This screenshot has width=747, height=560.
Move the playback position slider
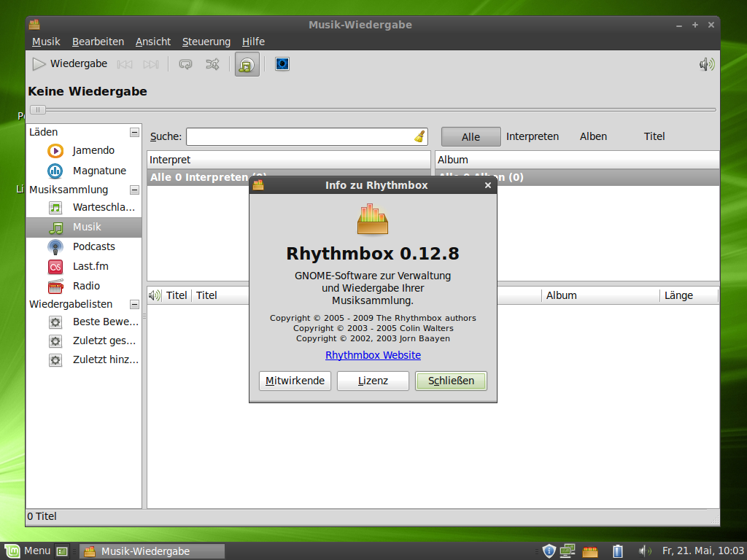[x=37, y=109]
